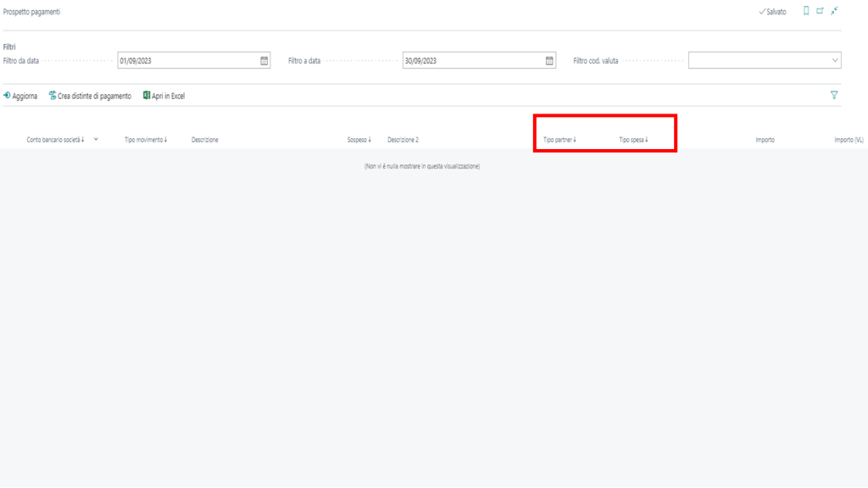
Task: Open calendar for Filtro a data
Action: 549,61
